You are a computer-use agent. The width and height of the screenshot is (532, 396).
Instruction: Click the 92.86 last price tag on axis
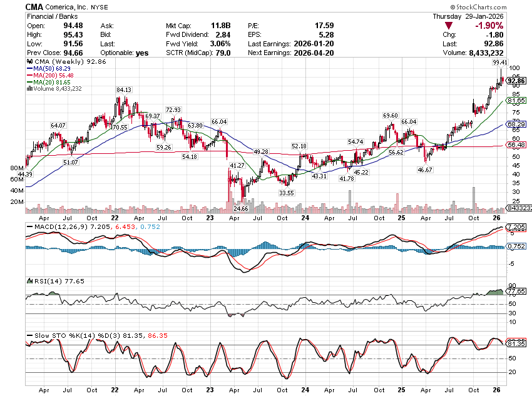coord(515,81)
